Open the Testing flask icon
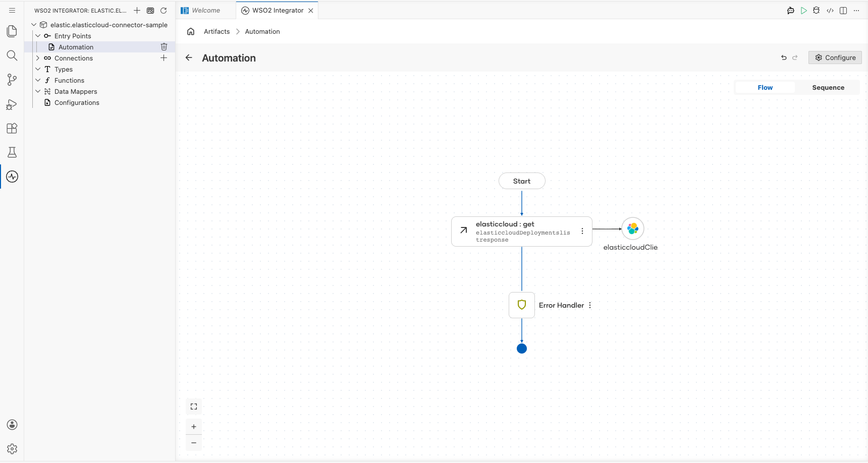The height and width of the screenshot is (463, 868). [12, 152]
